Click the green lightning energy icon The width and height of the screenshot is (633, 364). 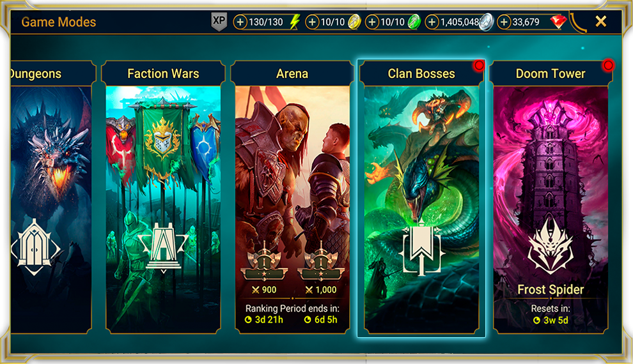click(295, 22)
